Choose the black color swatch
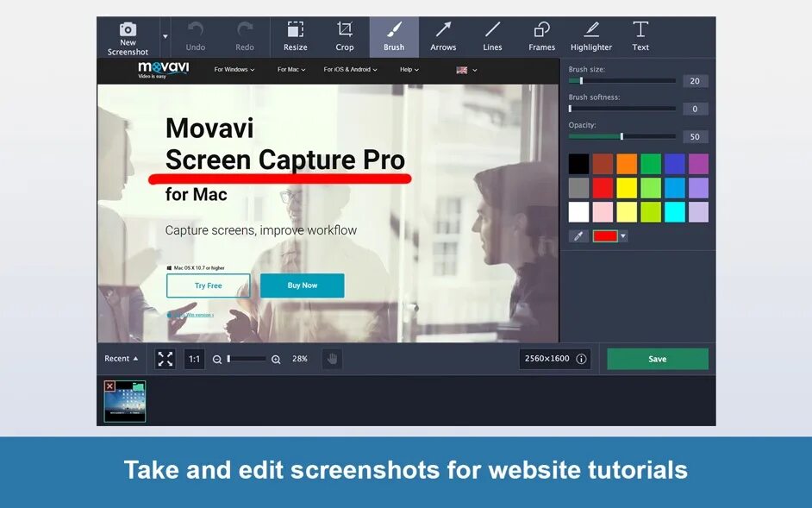This screenshot has height=508, width=812. click(578, 164)
